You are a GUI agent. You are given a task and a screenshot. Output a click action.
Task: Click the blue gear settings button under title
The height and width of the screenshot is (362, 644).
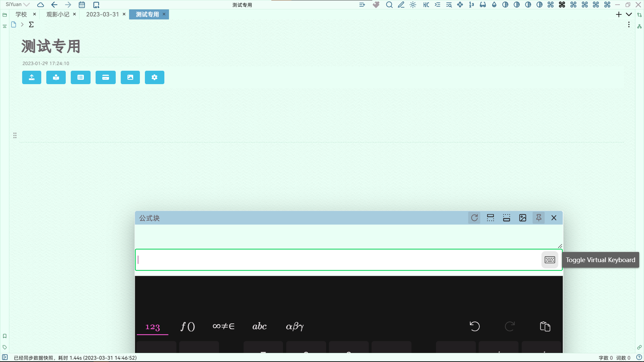(x=154, y=77)
